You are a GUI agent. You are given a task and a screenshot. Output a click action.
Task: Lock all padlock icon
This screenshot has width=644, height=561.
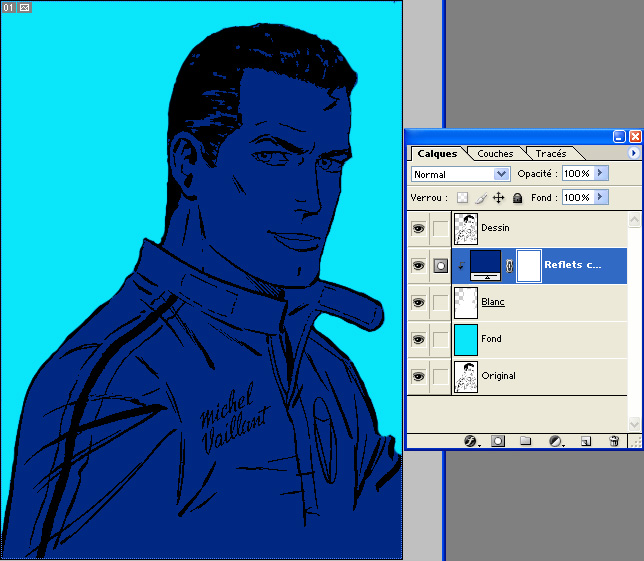pyautogui.click(x=518, y=198)
